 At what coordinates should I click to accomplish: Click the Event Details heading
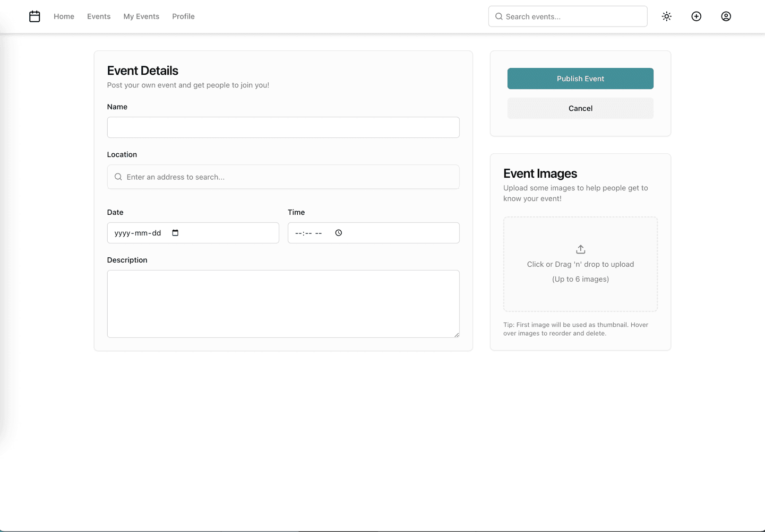point(142,71)
